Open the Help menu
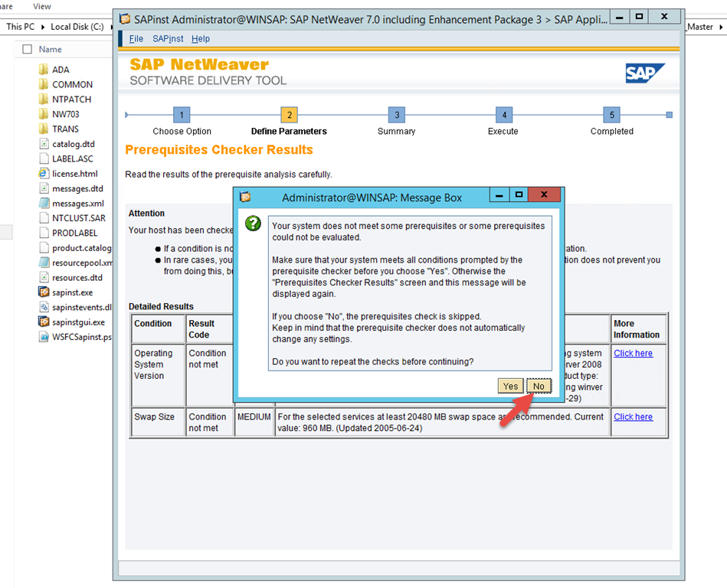This screenshot has width=727, height=588. pos(201,39)
